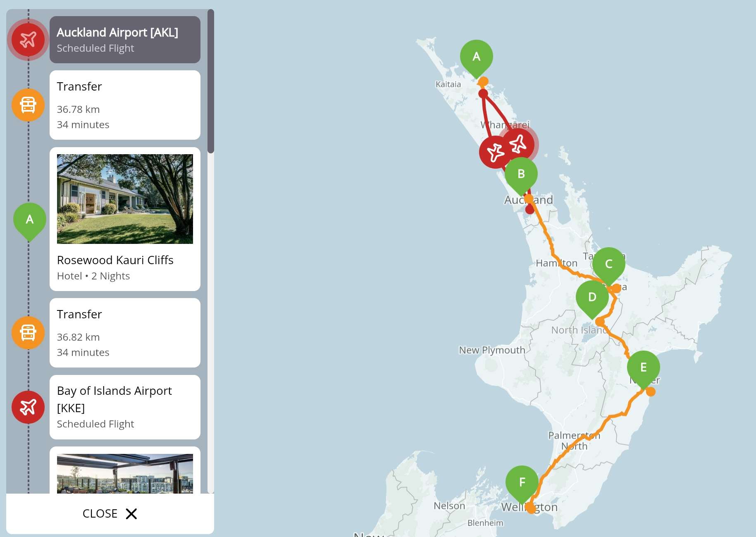
Task: Select map marker F at Wellington
Action: point(522,483)
